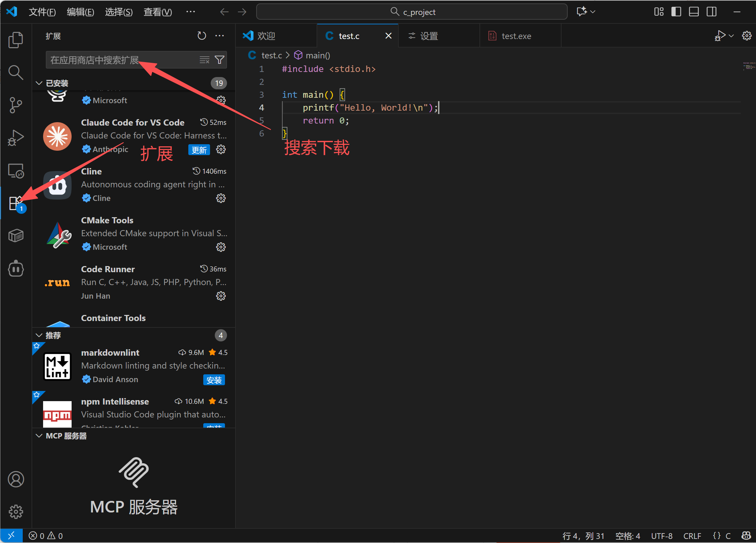Open the Explorer sidebar
756x543 pixels.
coord(16,40)
